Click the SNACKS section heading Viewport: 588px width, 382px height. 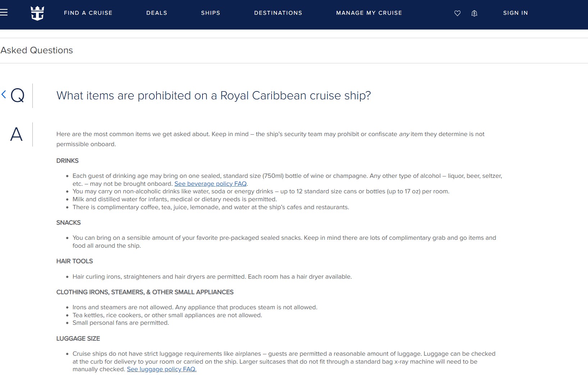pos(69,223)
